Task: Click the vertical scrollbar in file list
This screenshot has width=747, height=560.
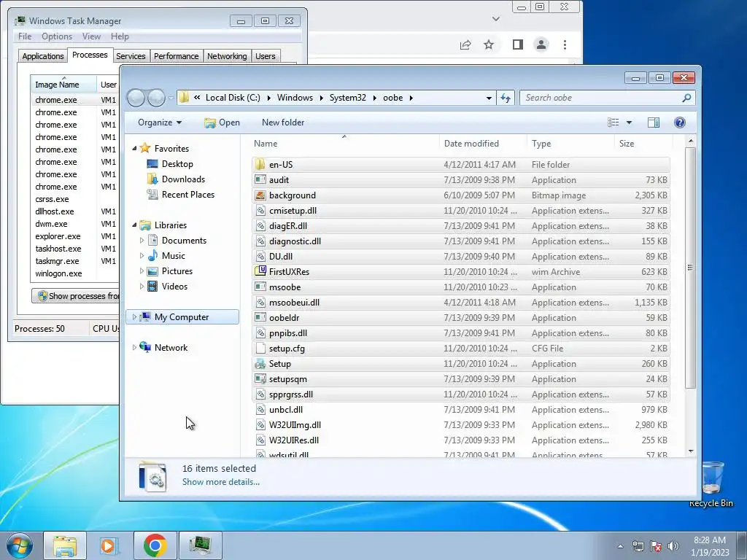Action: [x=691, y=267]
